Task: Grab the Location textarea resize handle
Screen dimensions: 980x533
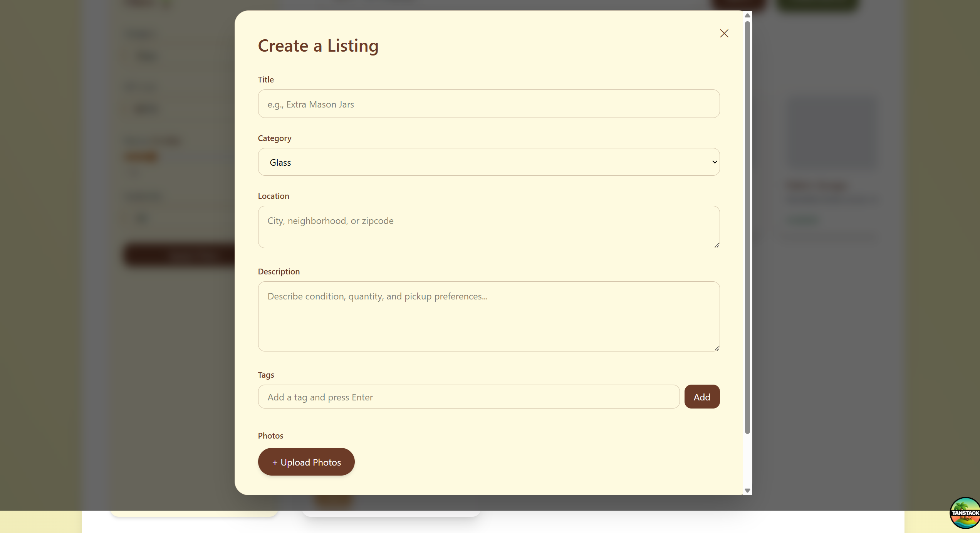Action: pos(717,245)
